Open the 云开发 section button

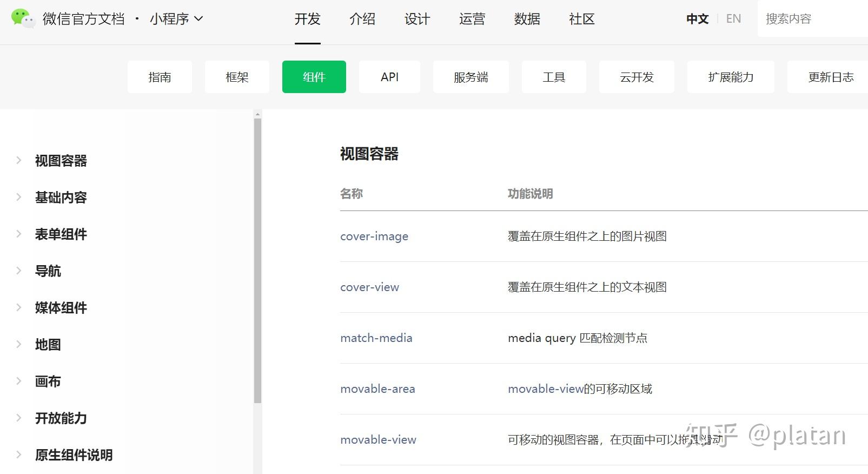(637, 77)
